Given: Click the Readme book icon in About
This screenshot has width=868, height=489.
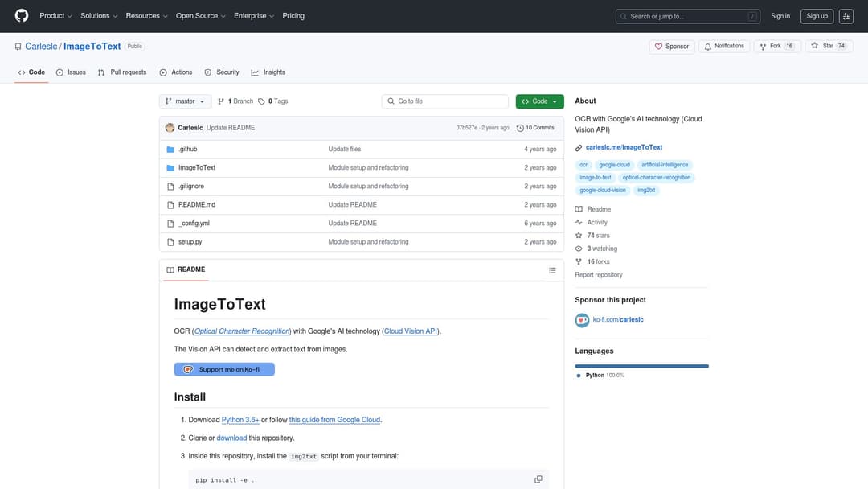Looking at the screenshot, I should [579, 209].
